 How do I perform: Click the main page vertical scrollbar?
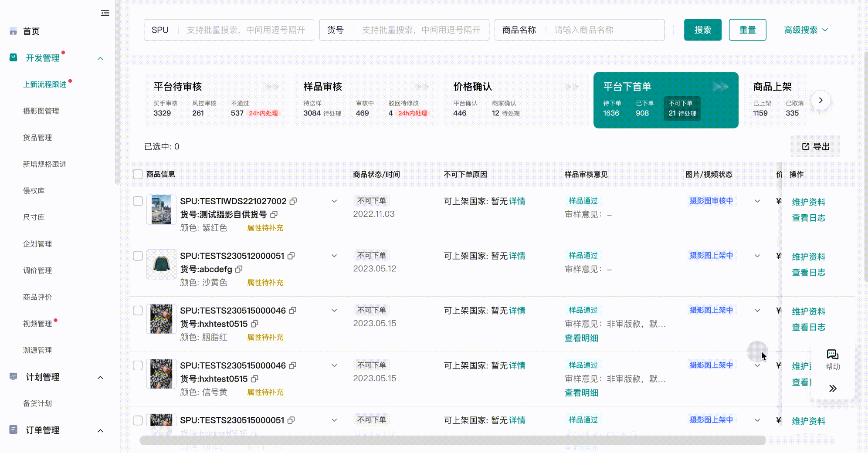click(866, 167)
